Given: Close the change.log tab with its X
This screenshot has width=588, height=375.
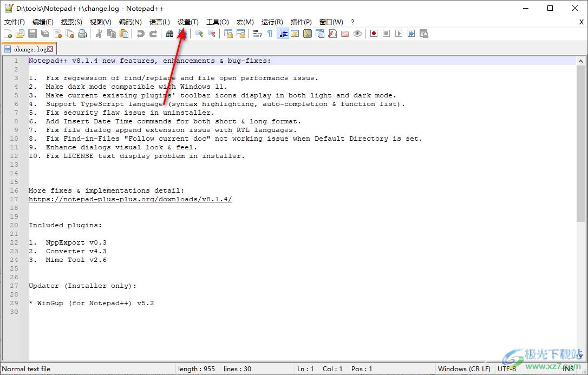Looking at the screenshot, I should pyautogui.click(x=50, y=49).
